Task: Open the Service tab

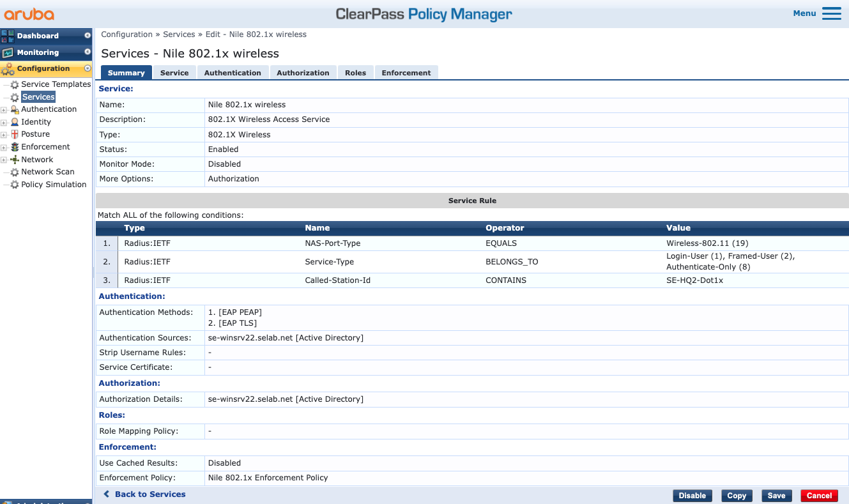Action: [174, 73]
